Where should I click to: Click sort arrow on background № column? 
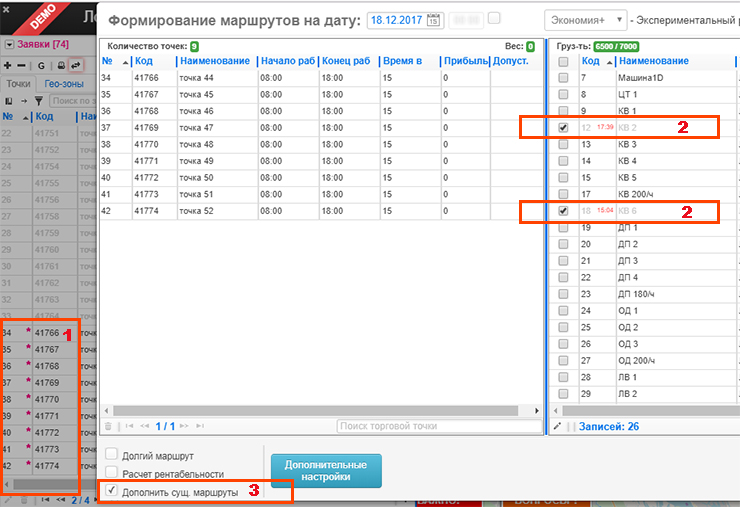pyautogui.click(x=25, y=118)
